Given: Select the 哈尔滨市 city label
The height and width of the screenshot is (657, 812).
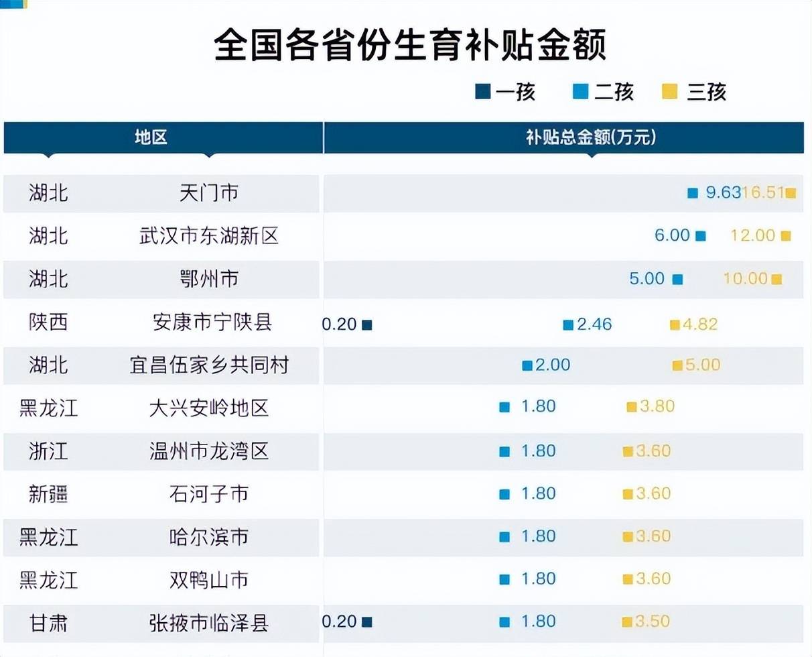Looking at the screenshot, I should pos(209,536).
